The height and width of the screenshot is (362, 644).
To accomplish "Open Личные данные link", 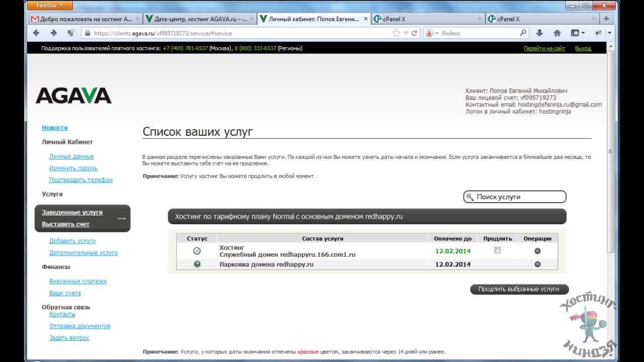I will tap(71, 156).
